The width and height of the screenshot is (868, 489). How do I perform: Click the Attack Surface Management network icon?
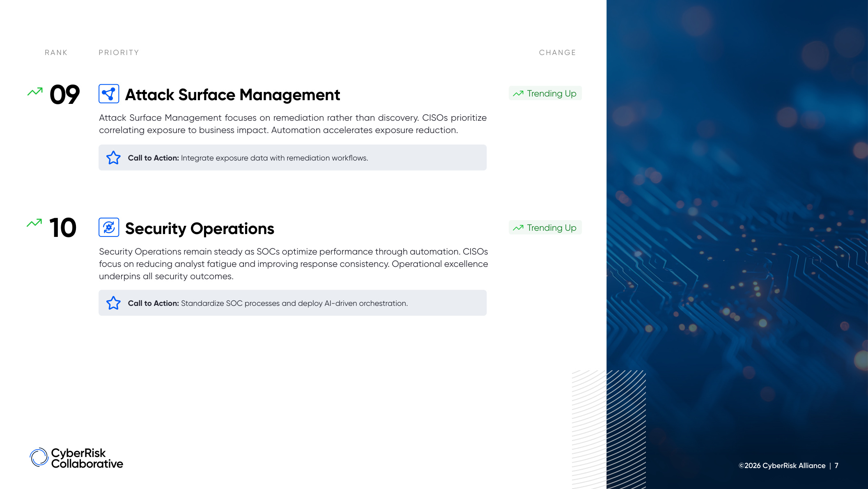pyautogui.click(x=109, y=94)
